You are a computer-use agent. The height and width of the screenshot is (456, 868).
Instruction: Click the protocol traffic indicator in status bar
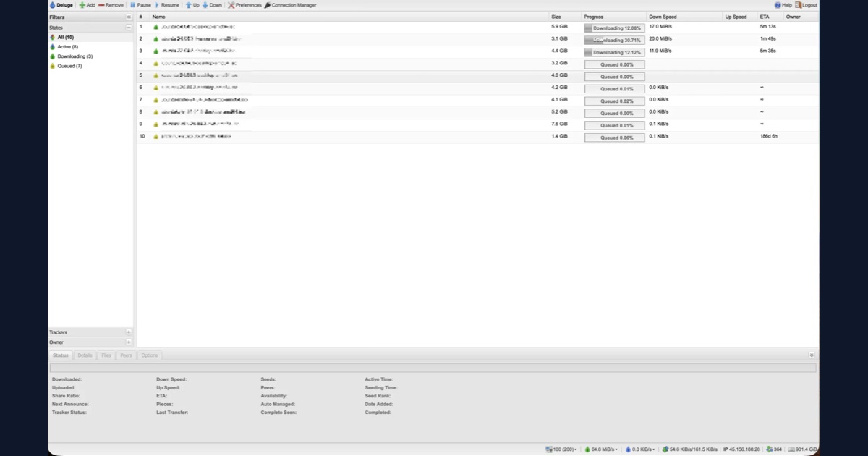[x=690, y=449]
